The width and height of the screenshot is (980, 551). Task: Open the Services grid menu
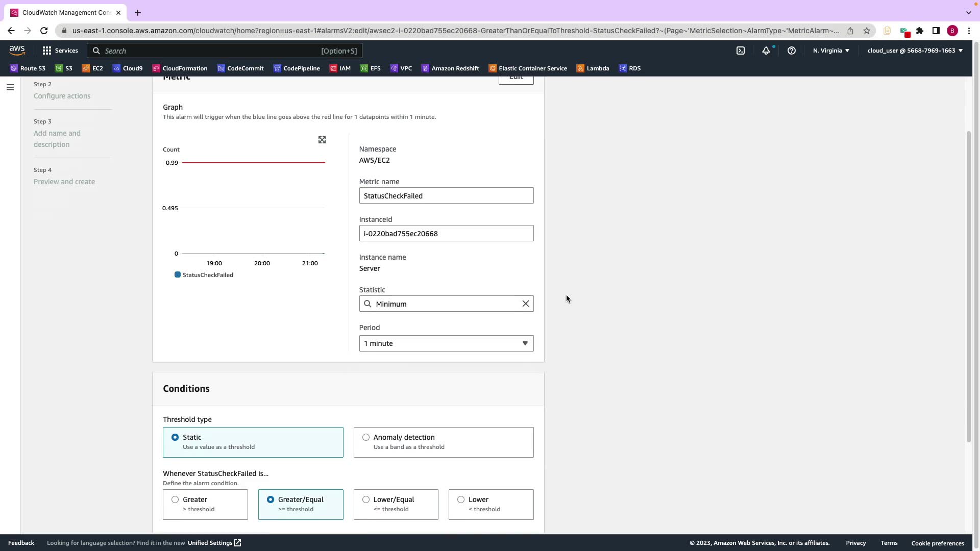pyautogui.click(x=60, y=51)
